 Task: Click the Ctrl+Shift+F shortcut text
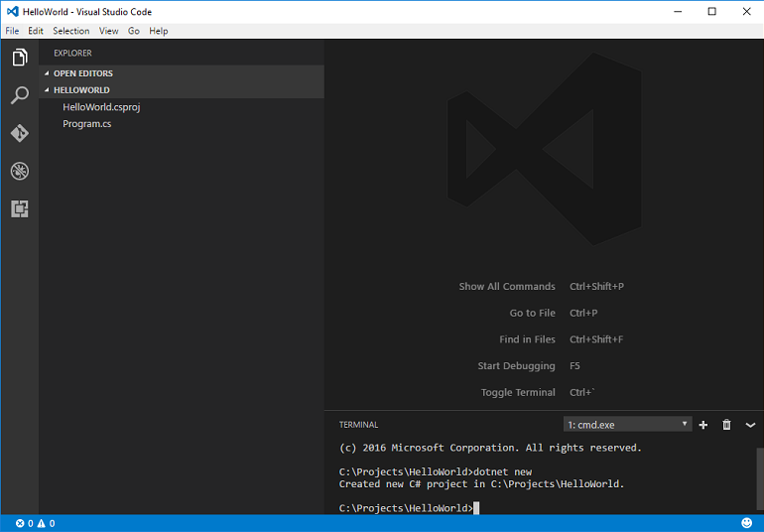596,339
